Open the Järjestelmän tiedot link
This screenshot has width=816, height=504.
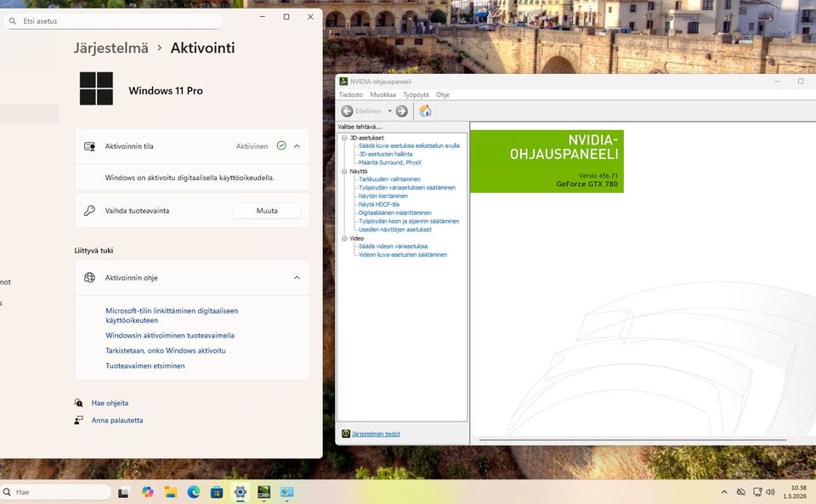376,433
